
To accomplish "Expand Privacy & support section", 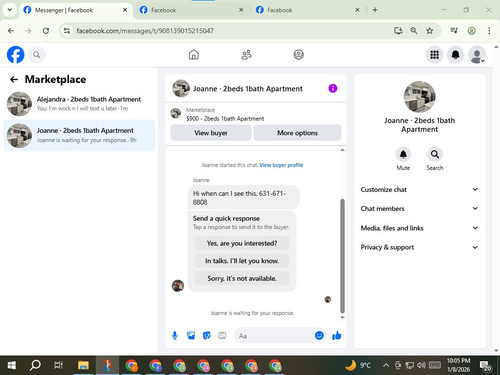I will point(419,247).
